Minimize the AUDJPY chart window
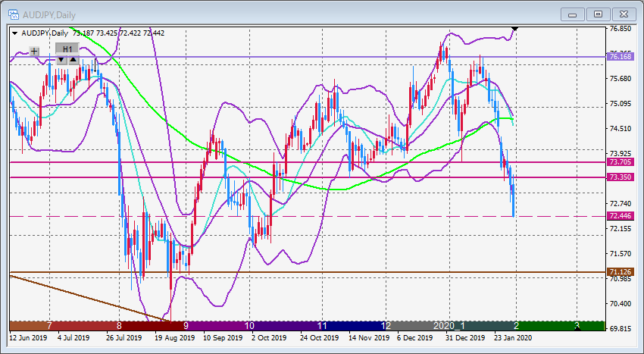644x354 pixels. point(572,15)
